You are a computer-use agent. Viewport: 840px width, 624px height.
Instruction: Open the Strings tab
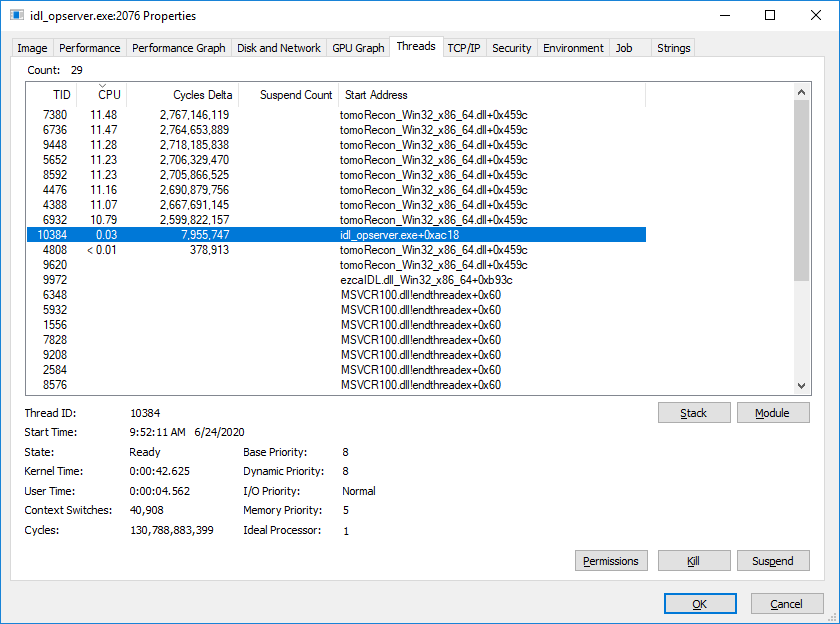pyautogui.click(x=673, y=47)
